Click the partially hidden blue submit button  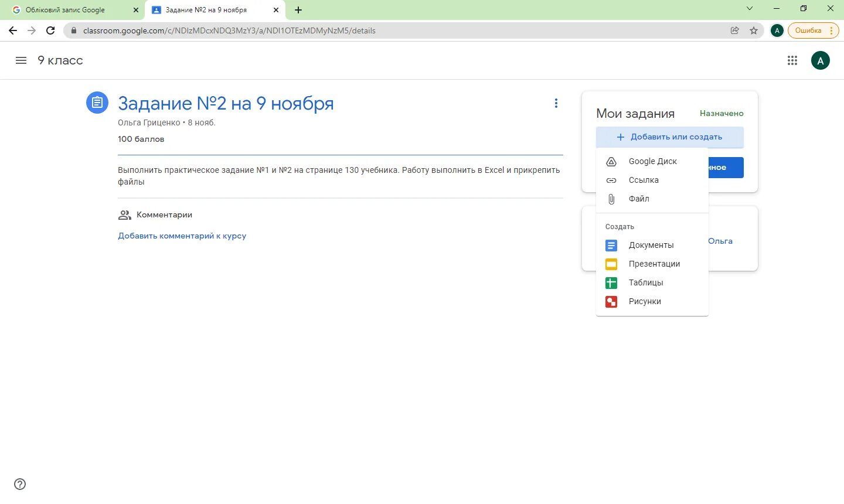(x=726, y=168)
